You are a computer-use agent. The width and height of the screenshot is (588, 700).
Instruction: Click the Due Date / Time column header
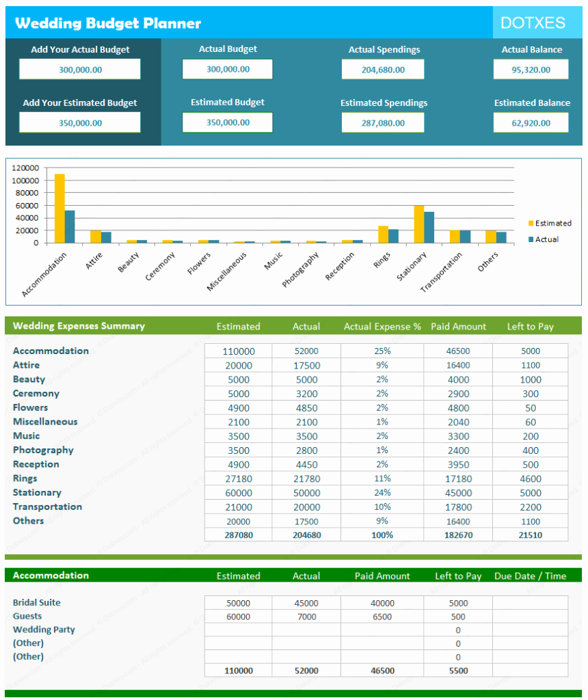531,576
